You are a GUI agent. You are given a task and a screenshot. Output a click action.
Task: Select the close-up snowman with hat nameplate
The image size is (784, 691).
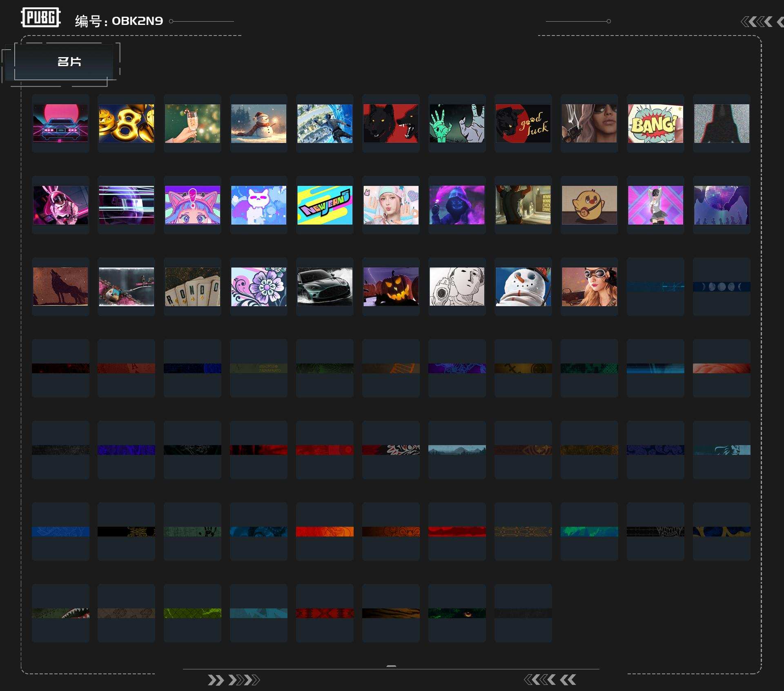tap(523, 287)
